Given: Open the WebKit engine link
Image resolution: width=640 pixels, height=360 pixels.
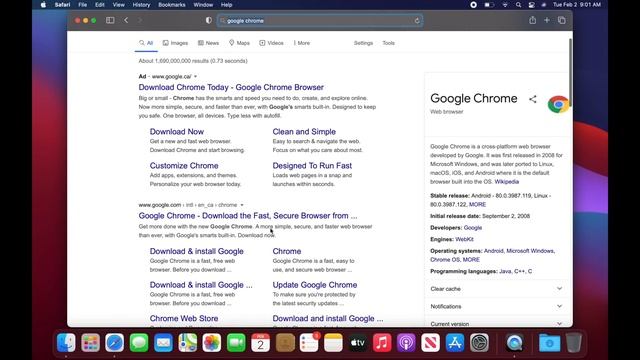Looking at the screenshot, I should 464,239.
